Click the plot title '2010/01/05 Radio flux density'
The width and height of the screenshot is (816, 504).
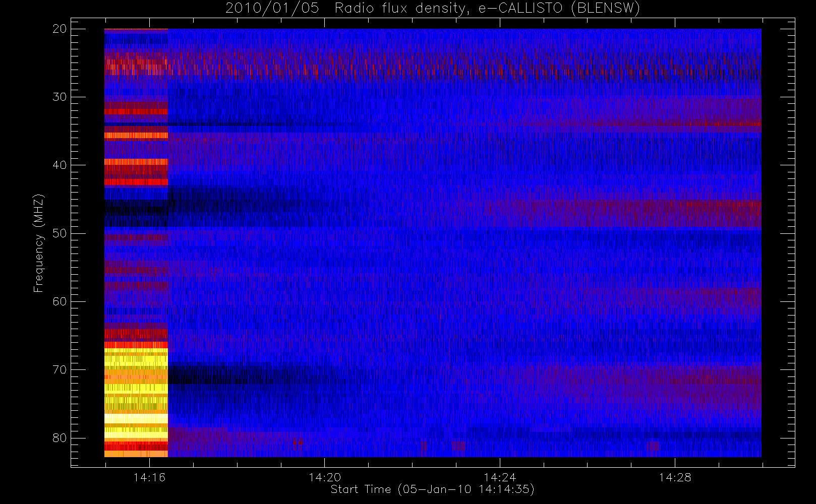[433, 9]
